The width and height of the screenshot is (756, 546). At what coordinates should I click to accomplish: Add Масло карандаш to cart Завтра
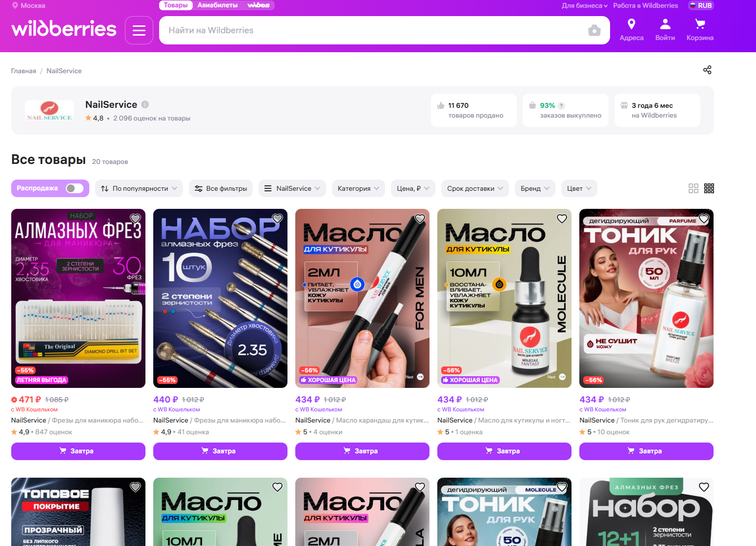[x=362, y=451]
